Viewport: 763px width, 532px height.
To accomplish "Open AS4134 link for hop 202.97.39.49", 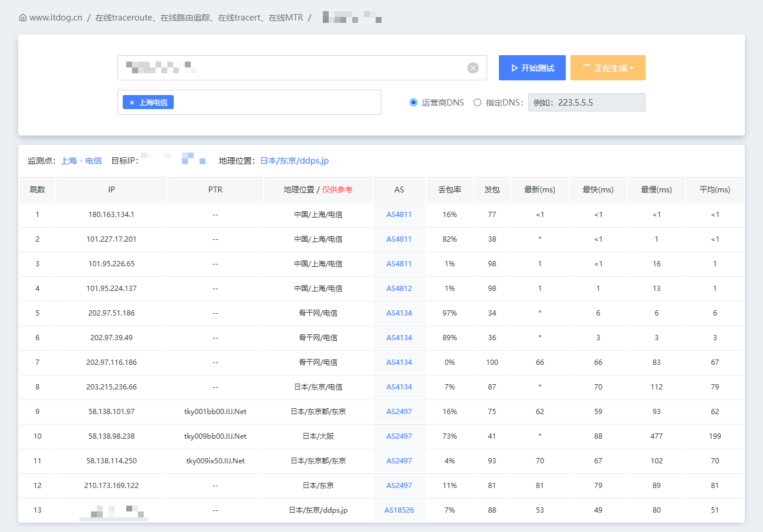I will coord(399,338).
